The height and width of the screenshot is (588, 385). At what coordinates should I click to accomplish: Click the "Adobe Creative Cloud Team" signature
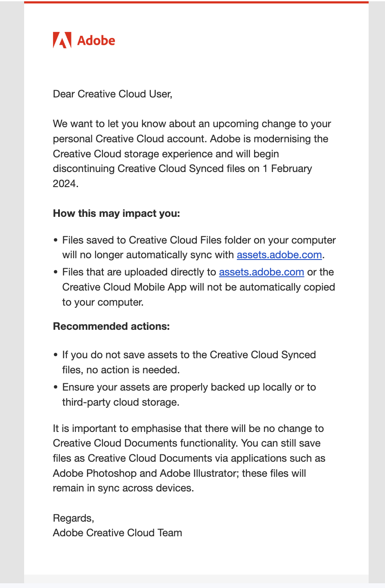pos(117,533)
